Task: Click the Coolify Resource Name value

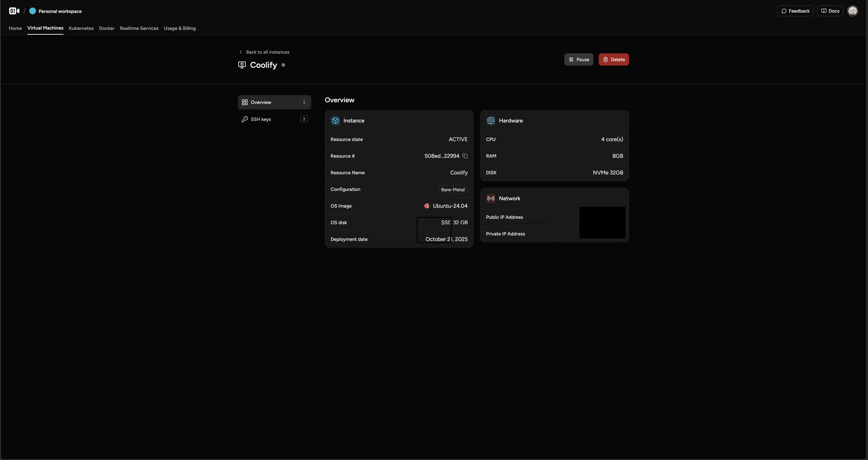Action: coord(459,173)
